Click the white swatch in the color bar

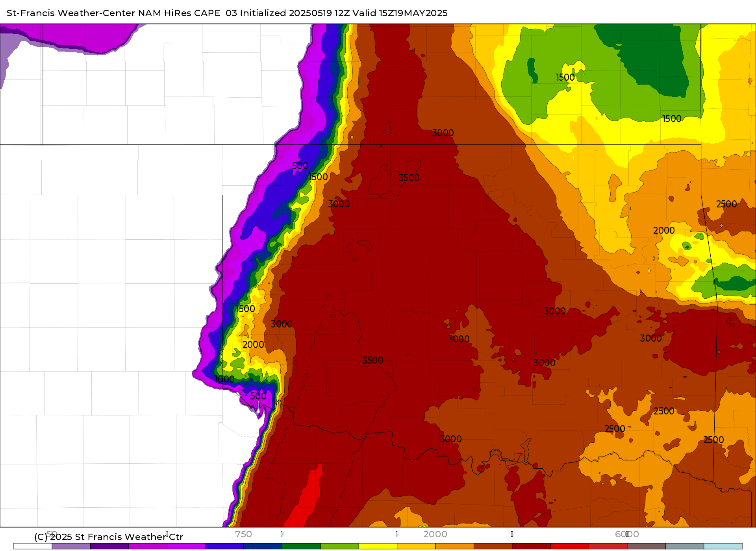[33, 546]
